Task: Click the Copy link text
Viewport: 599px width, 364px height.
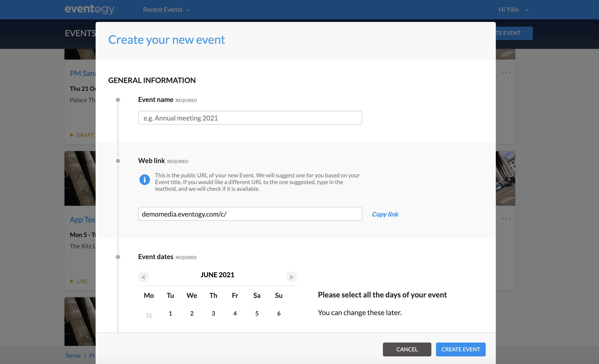Action: (385, 214)
